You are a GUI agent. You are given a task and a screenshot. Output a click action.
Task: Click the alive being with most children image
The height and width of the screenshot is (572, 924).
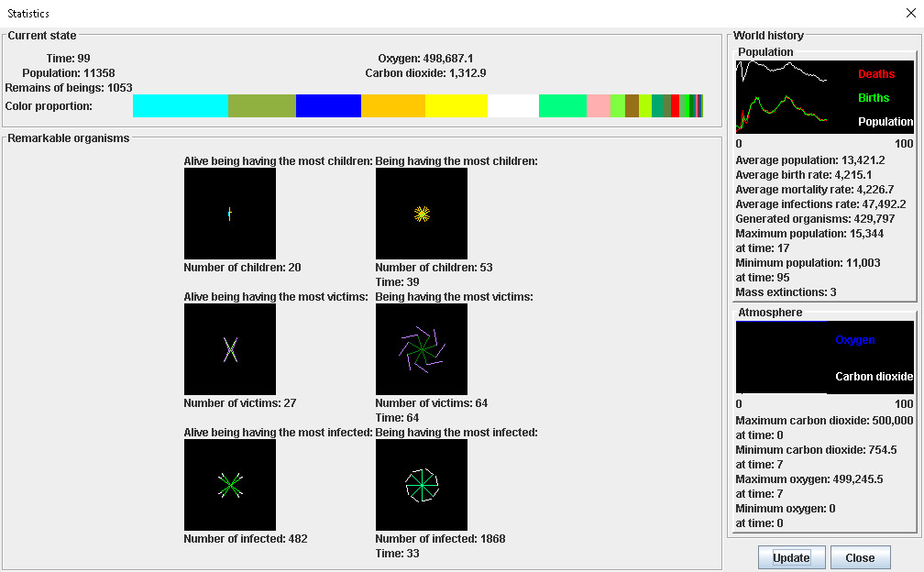[x=230, y=214]
